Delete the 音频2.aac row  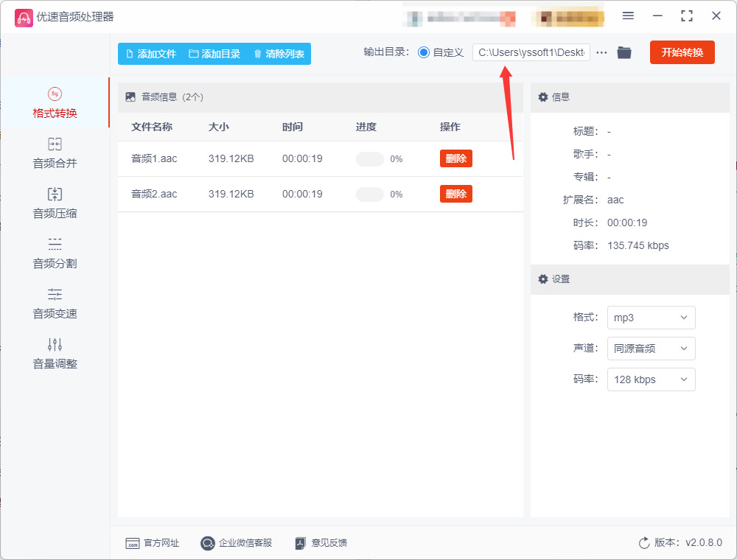coord(456,194)
